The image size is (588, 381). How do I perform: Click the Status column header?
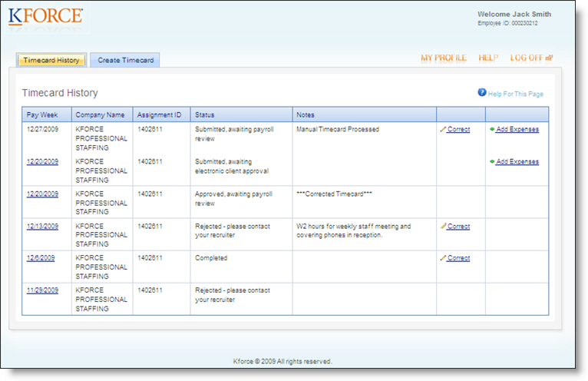242,114
